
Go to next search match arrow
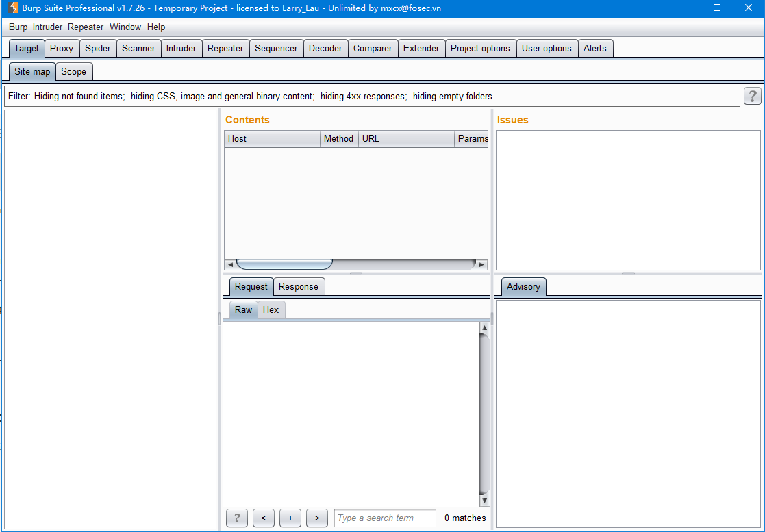[x=316, y=518]
